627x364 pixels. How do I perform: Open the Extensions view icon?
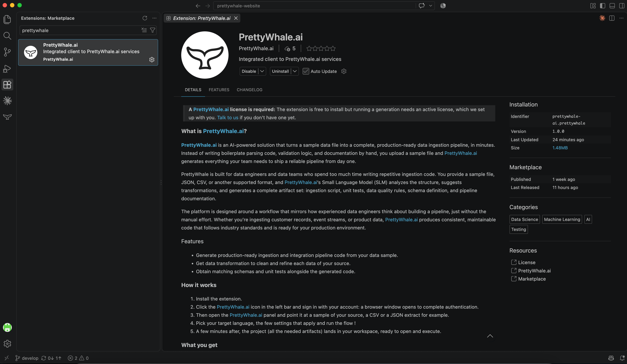click(x=7, y=85)
